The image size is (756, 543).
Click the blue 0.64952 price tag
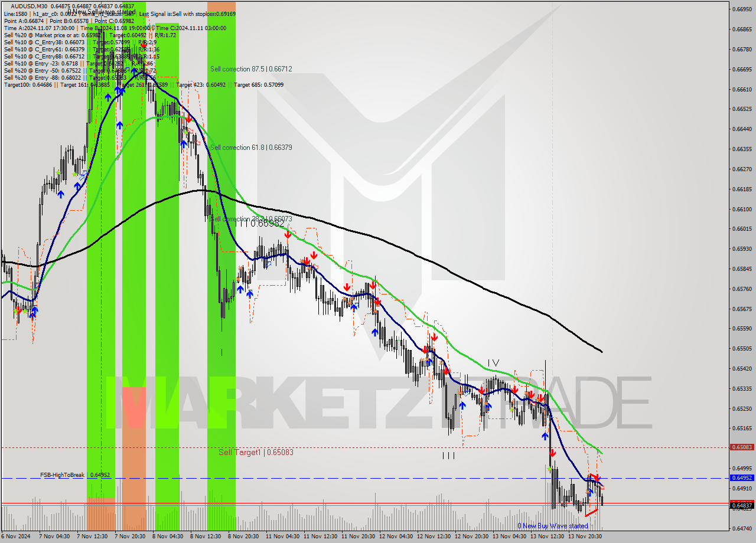pyautogui.click(x=742, y=478)
